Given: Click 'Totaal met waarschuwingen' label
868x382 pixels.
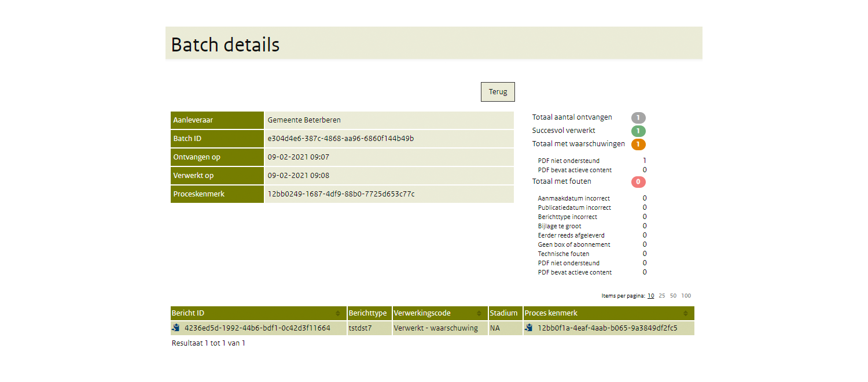Looking at the screenshot, I should pyautogui.click(x=579, y=144).
